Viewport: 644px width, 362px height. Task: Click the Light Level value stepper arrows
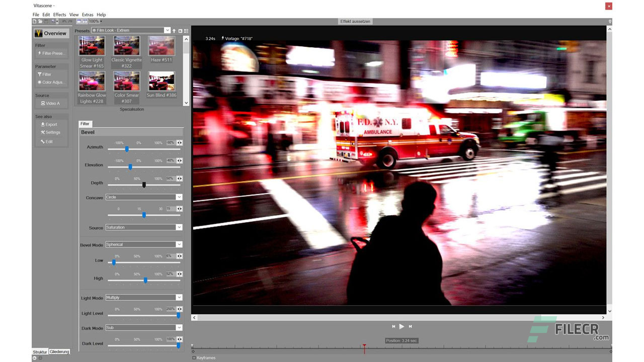point(179,309)
